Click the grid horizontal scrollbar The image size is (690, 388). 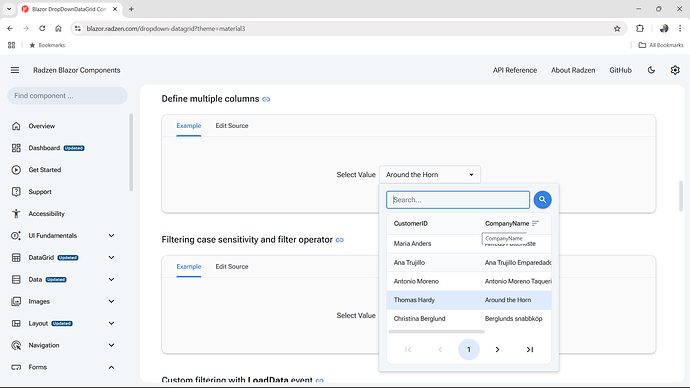pos(437,332)
